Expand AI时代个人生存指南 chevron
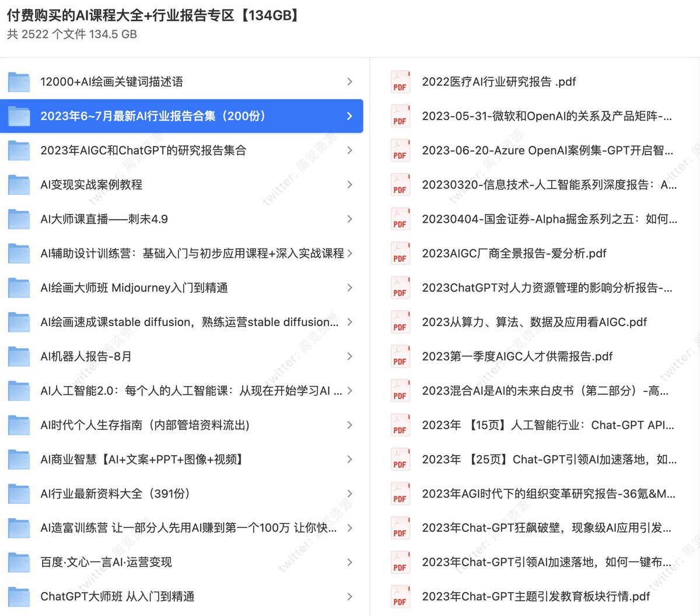Viewport: 700px width, 616px height. pos(349,425)
